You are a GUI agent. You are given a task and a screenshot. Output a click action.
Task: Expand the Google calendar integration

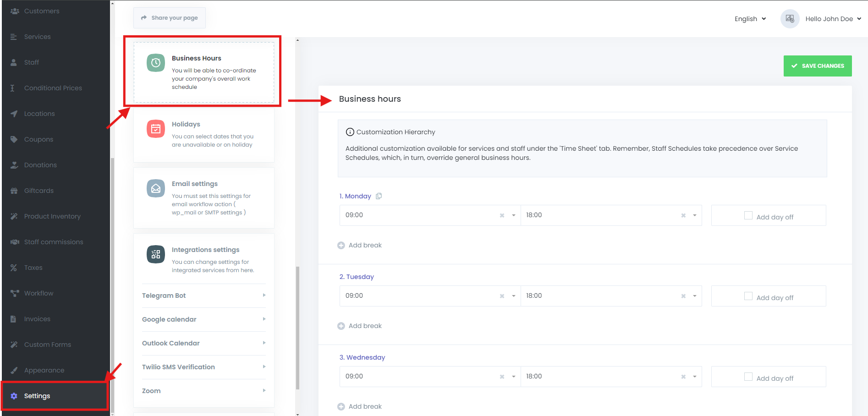click(203, 319)
